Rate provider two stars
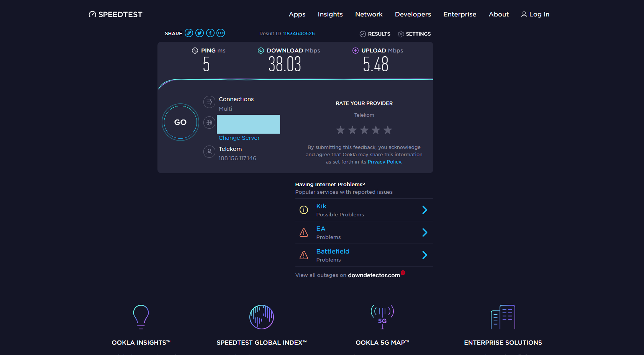Image resolution: width=644 pixels, height=355 pixels. click(x=352, y=130)
